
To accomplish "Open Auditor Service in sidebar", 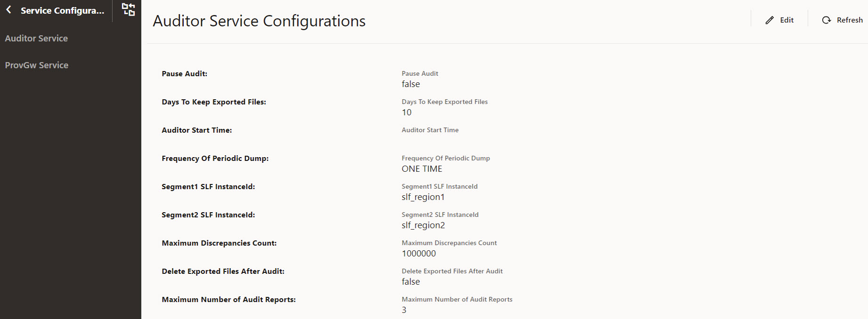I will (36, 39).
